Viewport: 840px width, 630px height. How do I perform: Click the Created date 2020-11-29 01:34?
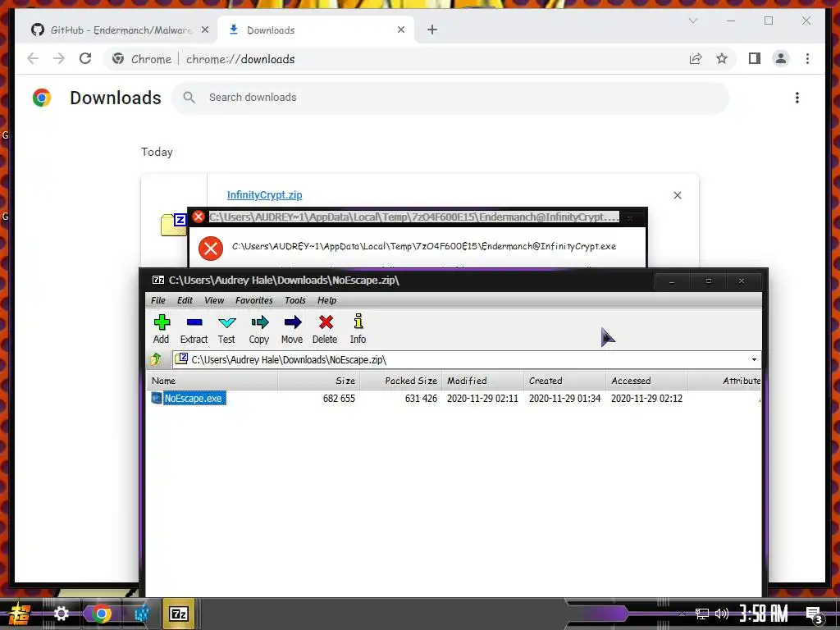point(564,399)
